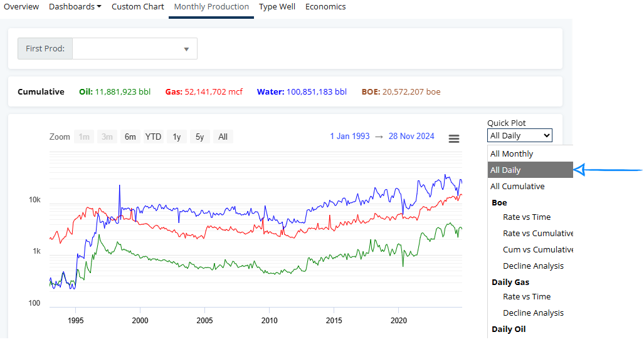Open the chart hamburger export menu

pos(454,138)
